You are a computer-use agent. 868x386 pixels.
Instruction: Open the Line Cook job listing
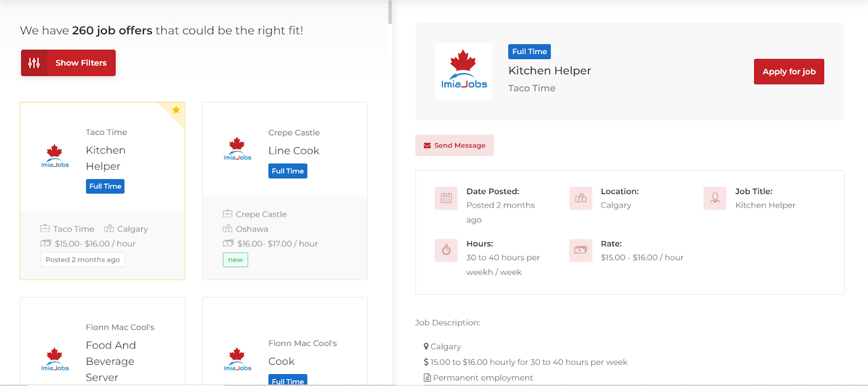293,151
